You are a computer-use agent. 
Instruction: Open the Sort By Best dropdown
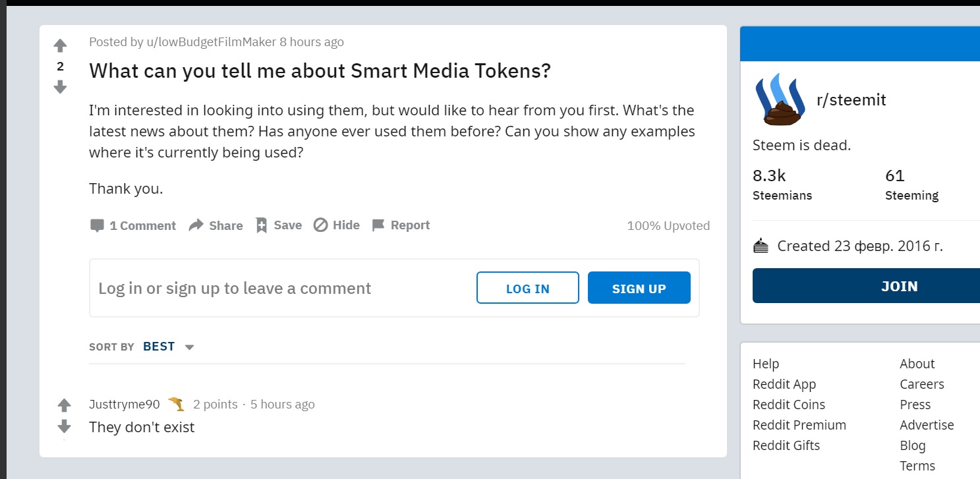coord(169,347)
